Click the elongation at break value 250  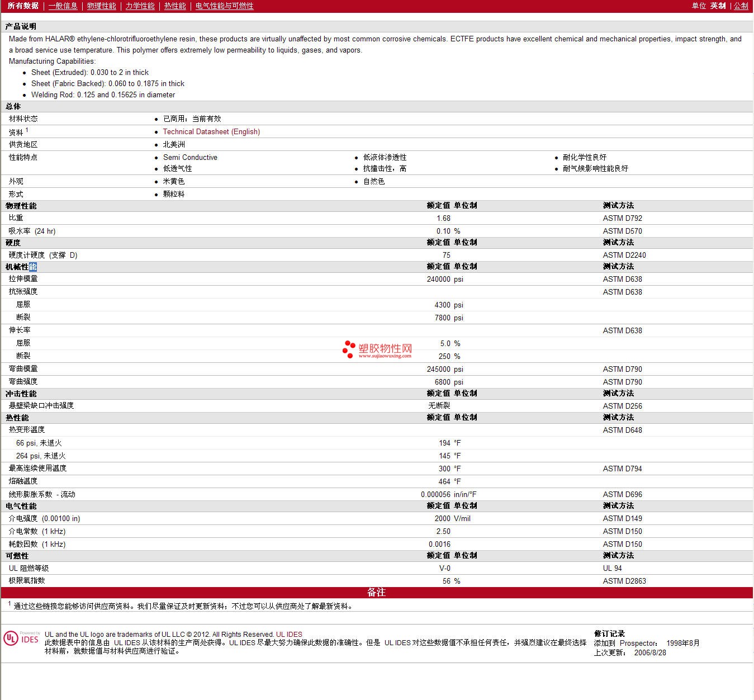pyautogui.click(x=444, y=356)
